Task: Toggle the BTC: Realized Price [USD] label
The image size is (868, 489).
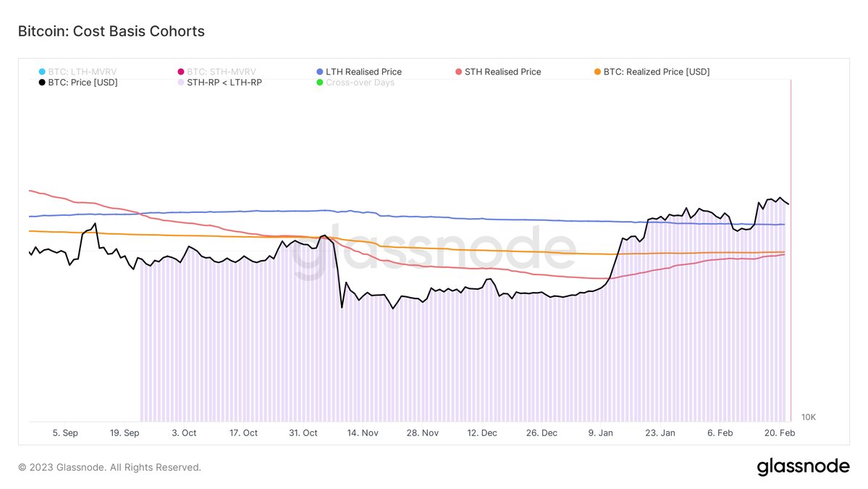Action: point(656,72)
